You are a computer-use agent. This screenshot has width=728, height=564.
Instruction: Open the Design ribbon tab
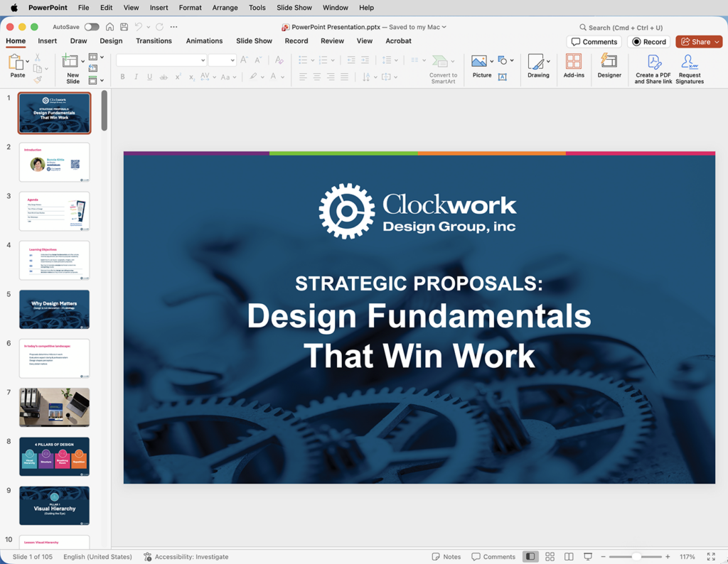pos(111,40)
